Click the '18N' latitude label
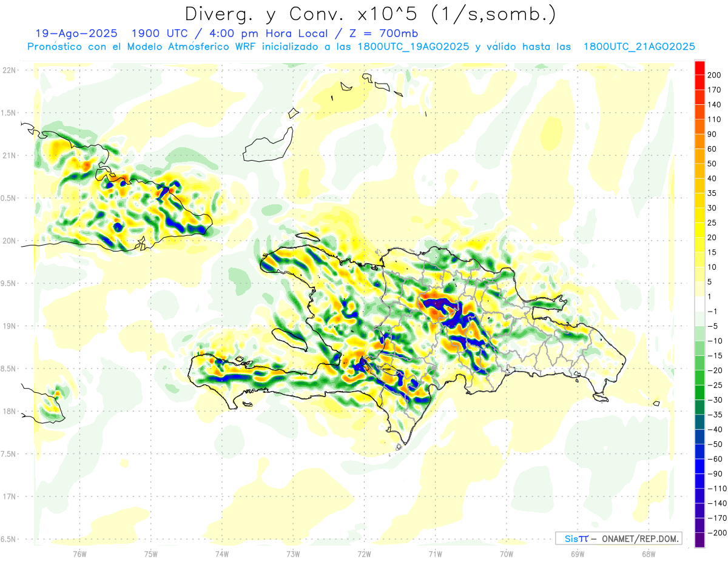The image size is (728, 562). 9,411
